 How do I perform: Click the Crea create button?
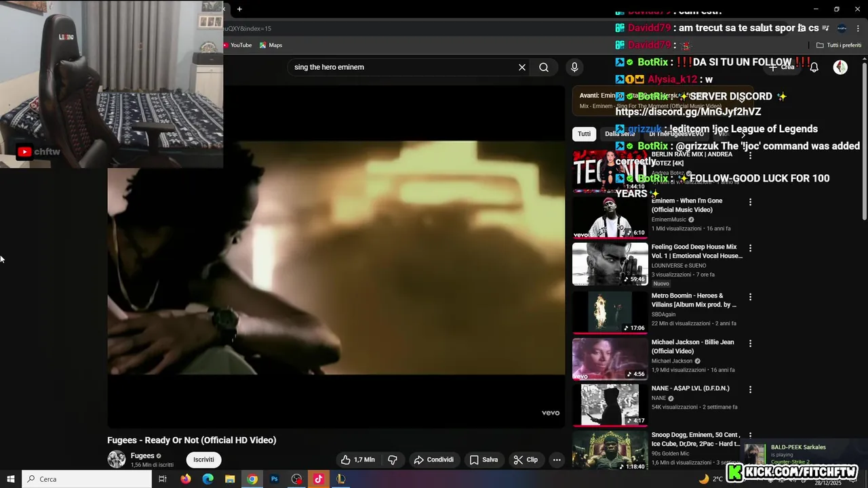[781, 67]
